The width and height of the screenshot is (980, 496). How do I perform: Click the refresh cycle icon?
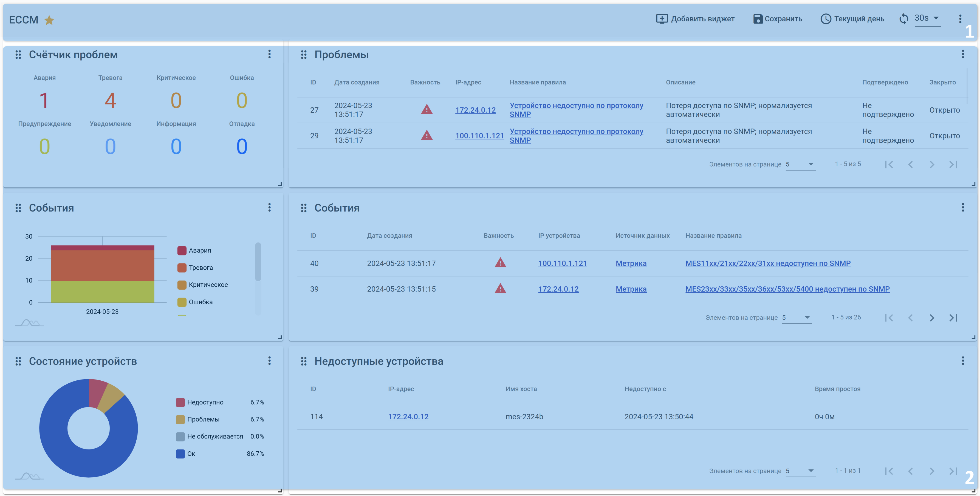903,19
